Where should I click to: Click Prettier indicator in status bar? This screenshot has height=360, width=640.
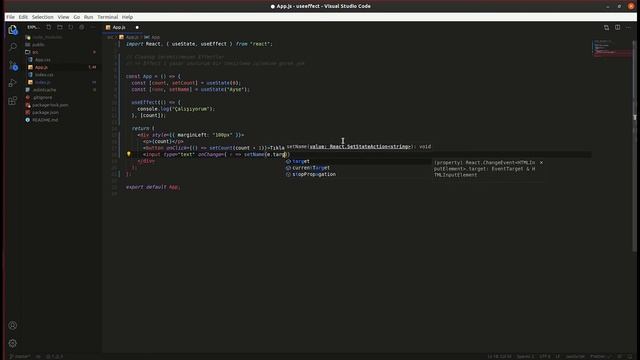[x=600, y=356]
